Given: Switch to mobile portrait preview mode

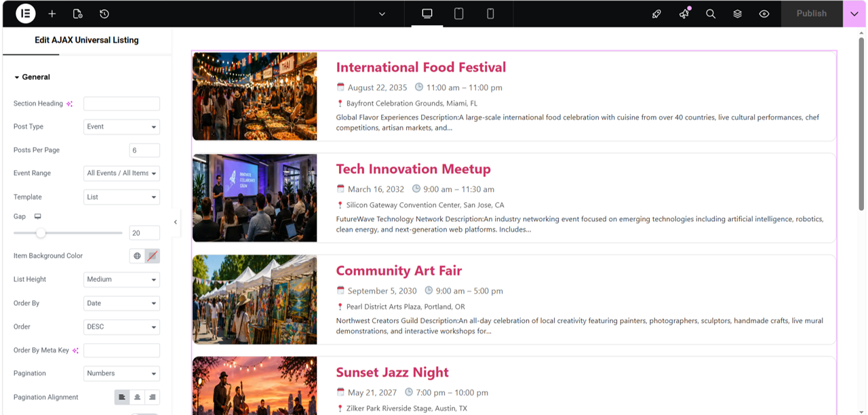Looking at the screenshot, I should coord(490,14).
